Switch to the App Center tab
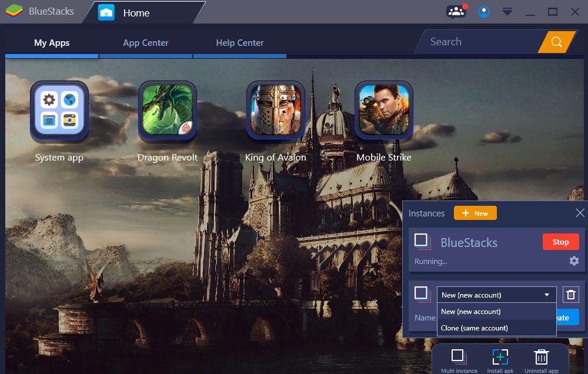 [145, 43]
